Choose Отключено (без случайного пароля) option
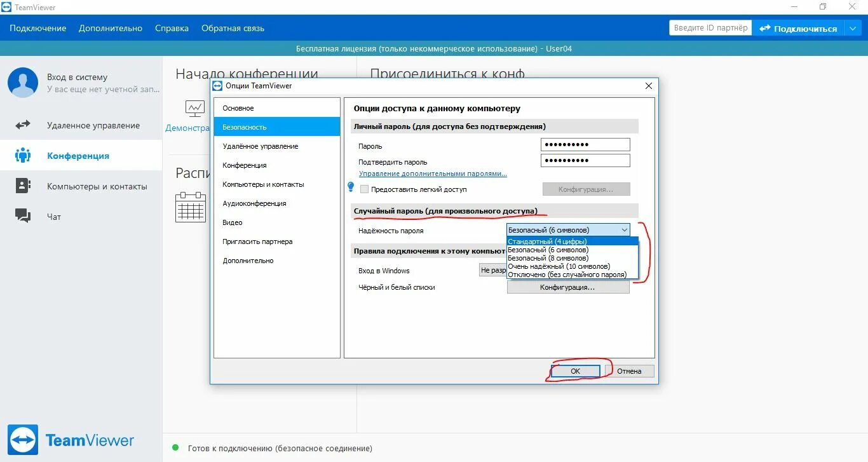Screen dimensions: 868x462 pos(572,275)
